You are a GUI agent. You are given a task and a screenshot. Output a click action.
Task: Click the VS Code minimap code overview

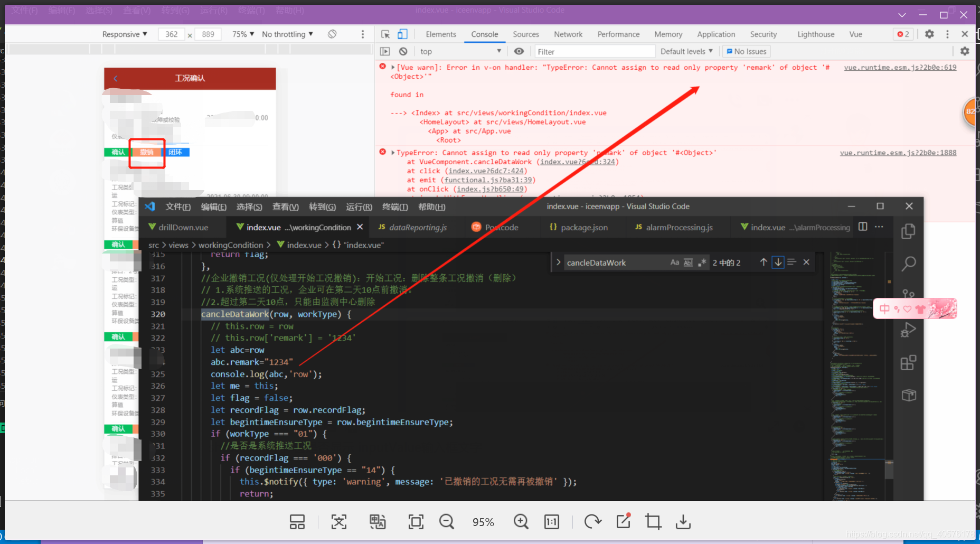pyautogui.click(x=859, y=375)
